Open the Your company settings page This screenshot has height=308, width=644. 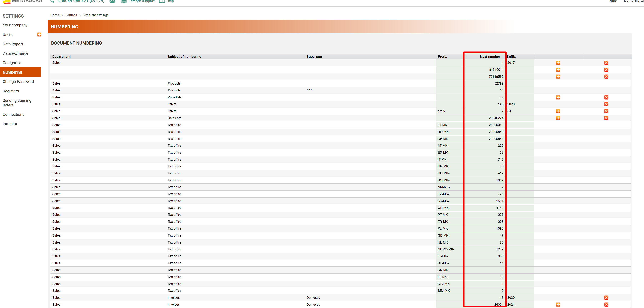[x=15, y=25]
